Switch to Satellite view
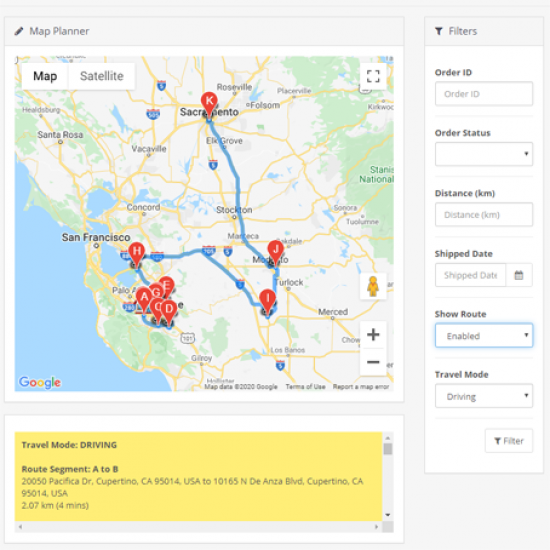550x550 pixels. (102, 76)
